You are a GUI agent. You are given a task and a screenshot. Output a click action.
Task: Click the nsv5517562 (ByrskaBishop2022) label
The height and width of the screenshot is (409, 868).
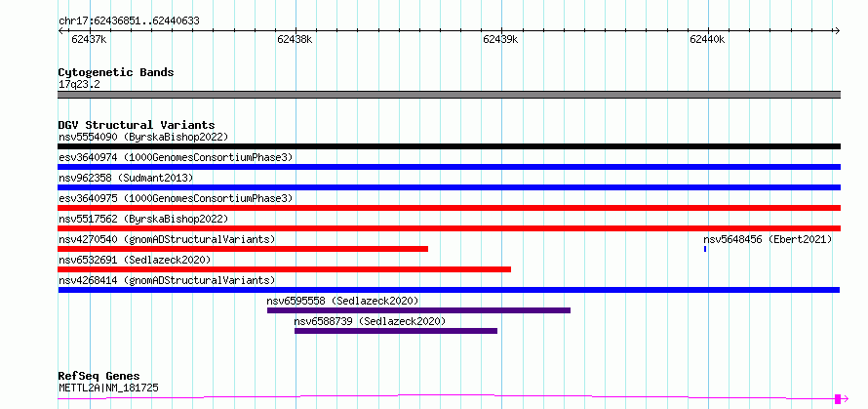[143, 219]
